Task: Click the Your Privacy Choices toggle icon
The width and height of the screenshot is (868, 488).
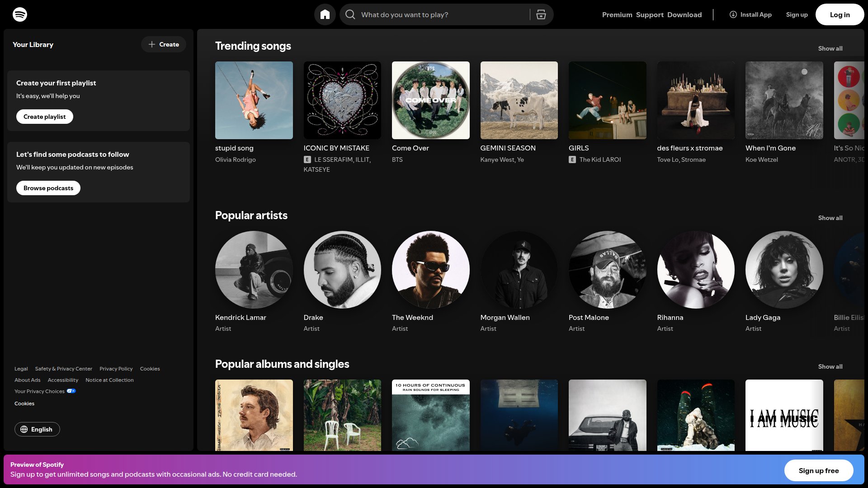Action: [x=71, y=391]
